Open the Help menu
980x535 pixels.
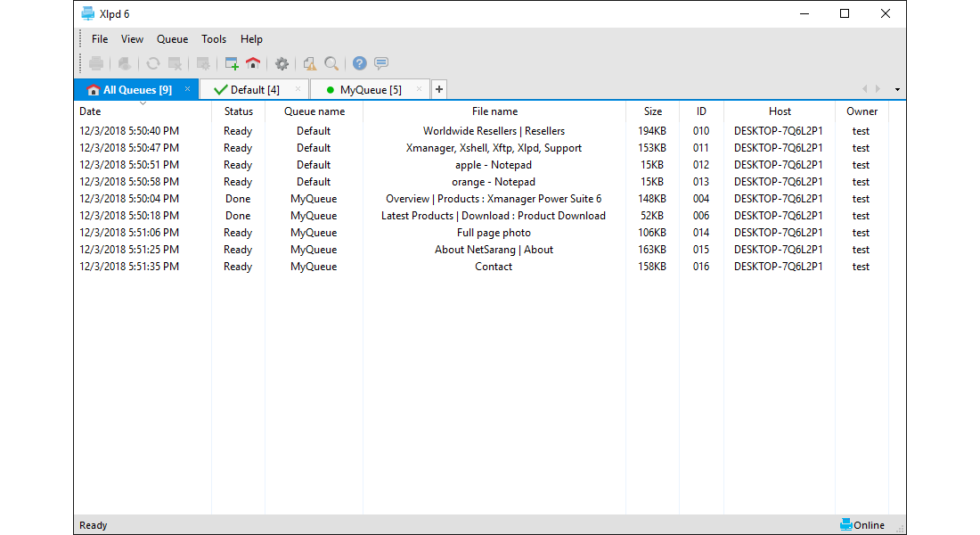point(251,39)
